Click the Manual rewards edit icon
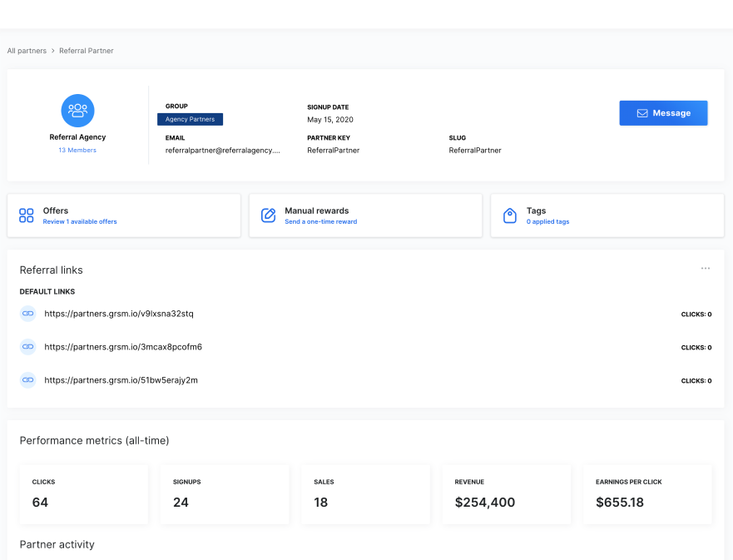Image resolution: width=733 pixels, height=560 pixels. 269,216
